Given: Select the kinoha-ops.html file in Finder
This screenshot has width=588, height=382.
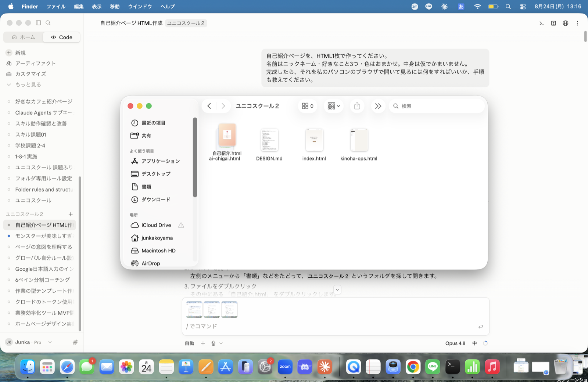Looking at the screenshot, I should click(359, 145).
